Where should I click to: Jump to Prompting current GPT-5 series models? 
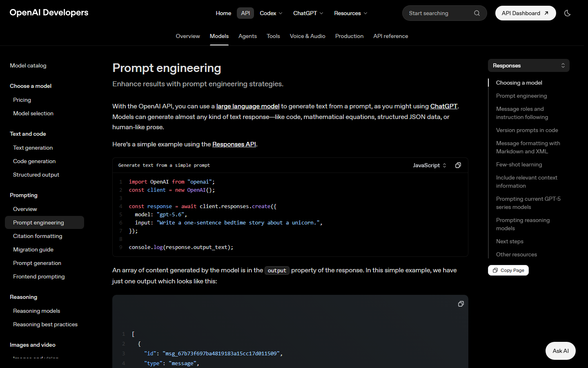(x=528, y=203)
